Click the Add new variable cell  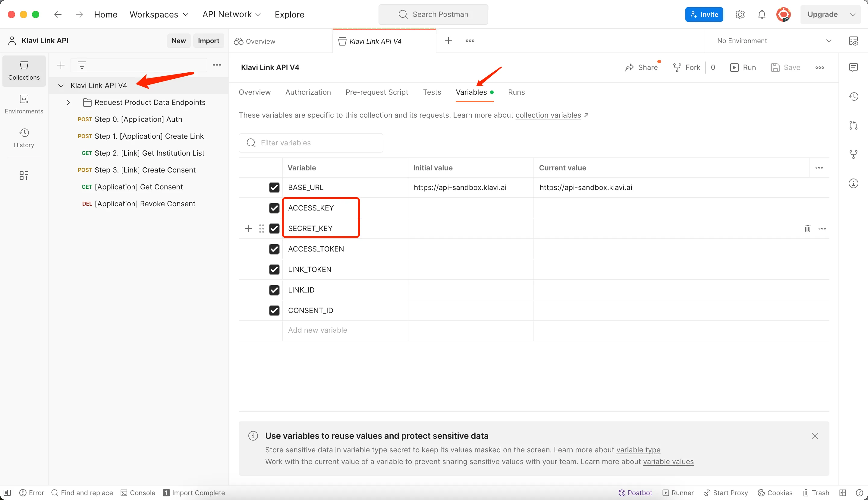[345, 330]
